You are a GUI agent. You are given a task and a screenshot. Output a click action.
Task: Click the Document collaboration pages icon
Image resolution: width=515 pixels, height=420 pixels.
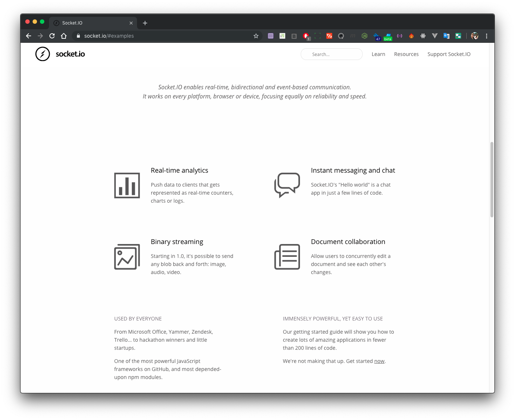287,257
